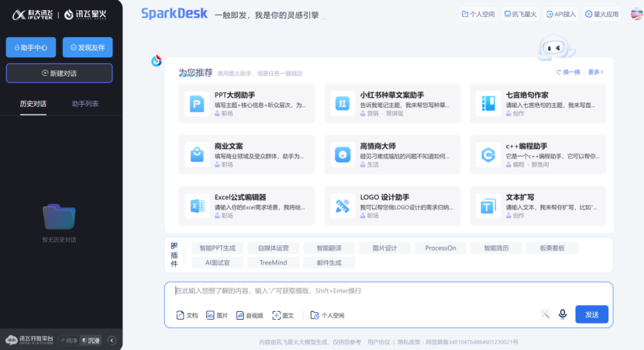
Task: Click the robot mascot above the panel
Action: [556, 47]
